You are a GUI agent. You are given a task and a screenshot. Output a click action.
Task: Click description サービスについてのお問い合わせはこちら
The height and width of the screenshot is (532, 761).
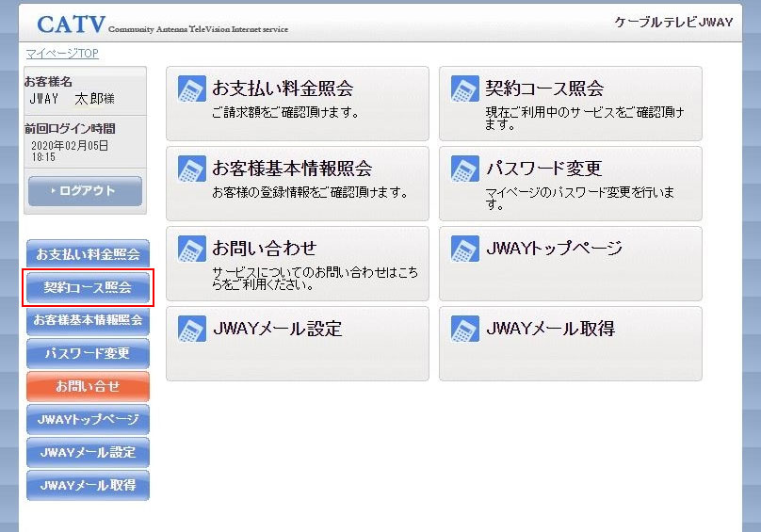click(315, 279)
